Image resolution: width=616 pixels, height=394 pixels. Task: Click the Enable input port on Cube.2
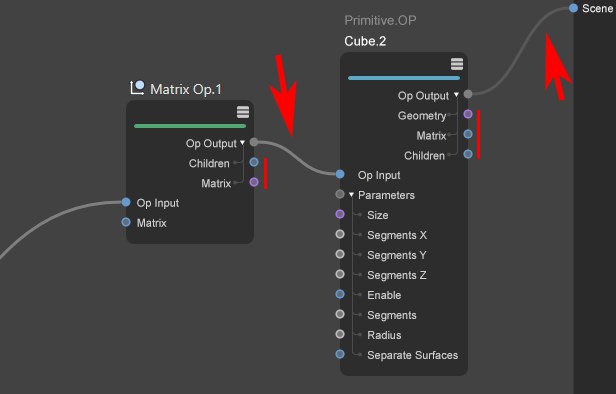pos(340,294)
